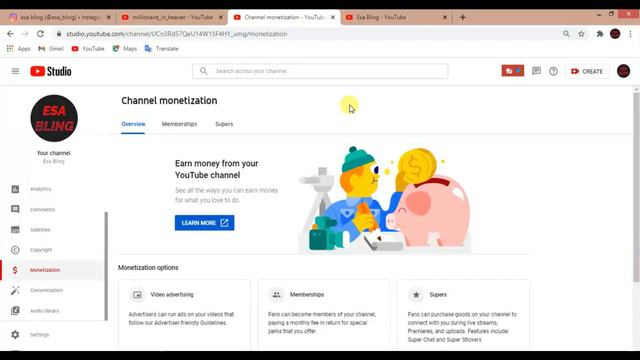The image size is (640, 360).
Task: Click the sidebar scrollbar
Action: coord(106,266)
